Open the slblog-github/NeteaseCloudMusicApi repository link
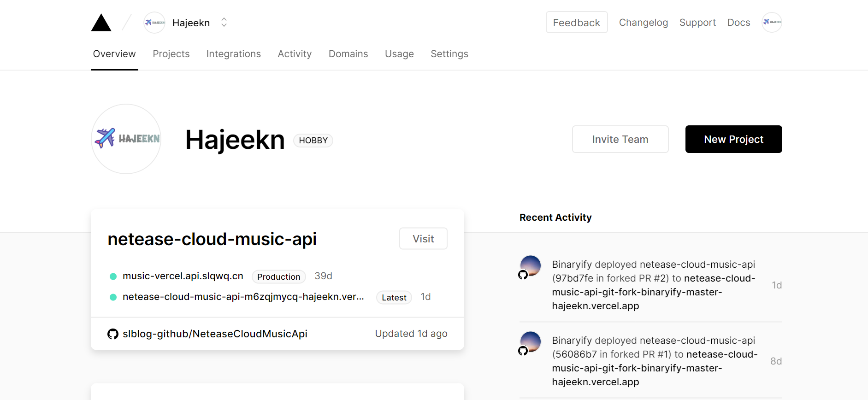The height and width of the screenshot is (400, 868). click(x=215, y=334)
